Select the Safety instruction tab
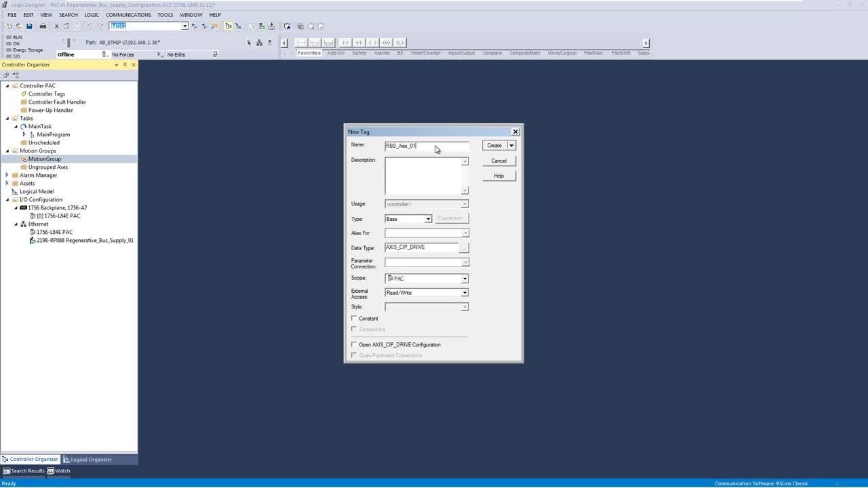 point(359,53)
